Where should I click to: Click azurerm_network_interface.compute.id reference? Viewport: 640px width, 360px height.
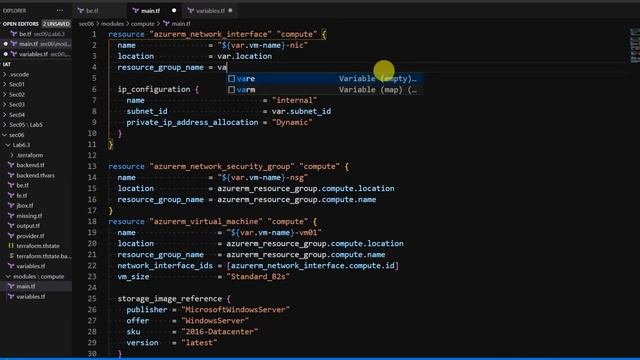(313, 266)
